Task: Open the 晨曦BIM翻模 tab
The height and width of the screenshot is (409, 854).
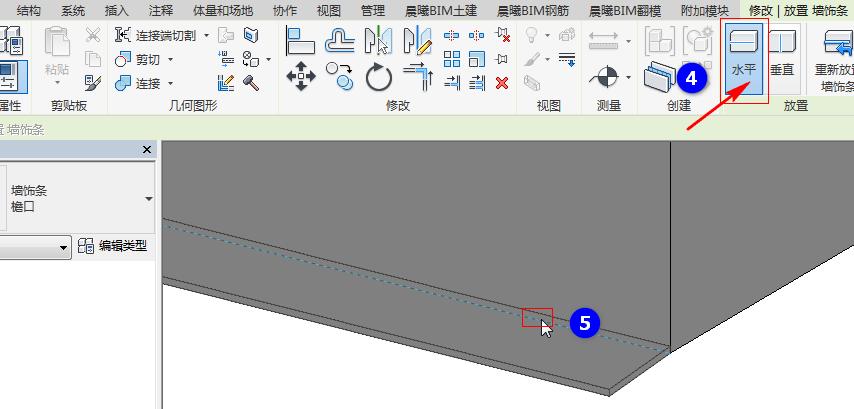Action: pyautogui.click(x=625, y=10)
